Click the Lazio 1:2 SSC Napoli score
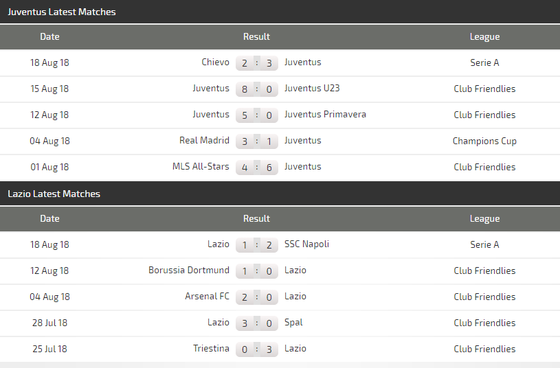Screen dimensions: 560x368 257,245
